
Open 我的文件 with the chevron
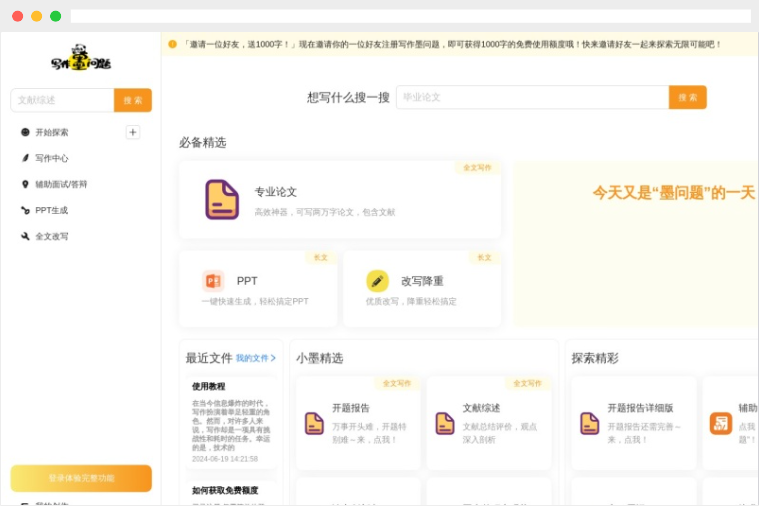[256, 358]
